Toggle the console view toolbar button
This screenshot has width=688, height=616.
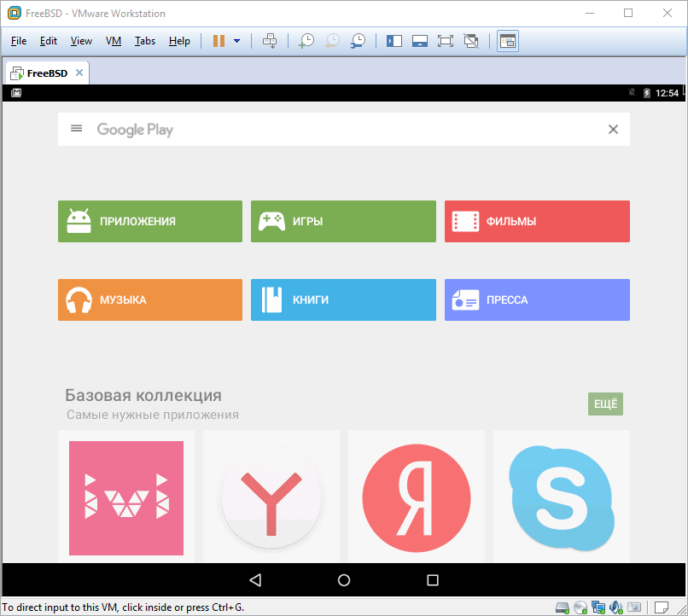(508, 41)
